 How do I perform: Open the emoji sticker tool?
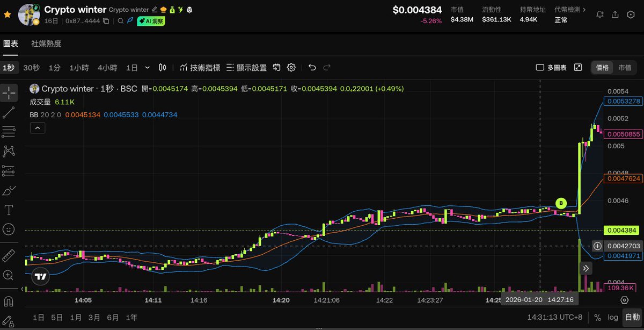(9, 229)
